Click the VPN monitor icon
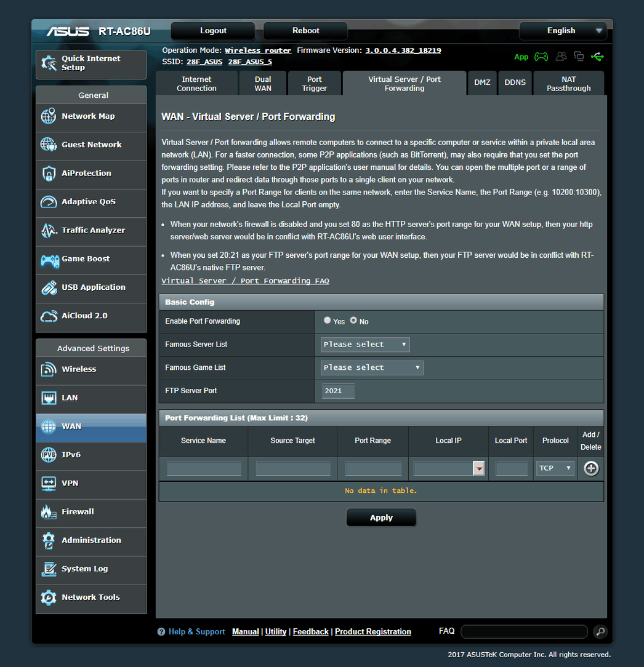Image resolution: width=644 pixels, height=667 pixels. [49, 484]
